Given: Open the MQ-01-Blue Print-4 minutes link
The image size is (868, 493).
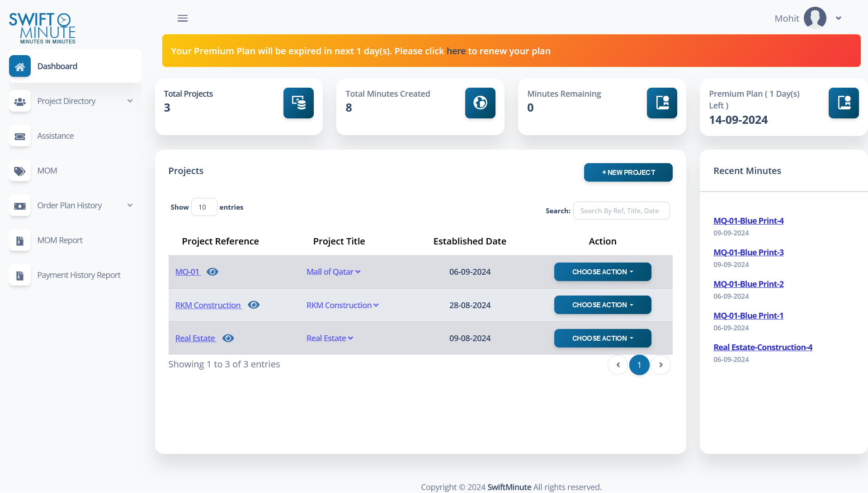Looking at the screenshot, I should tap(748, 221).
